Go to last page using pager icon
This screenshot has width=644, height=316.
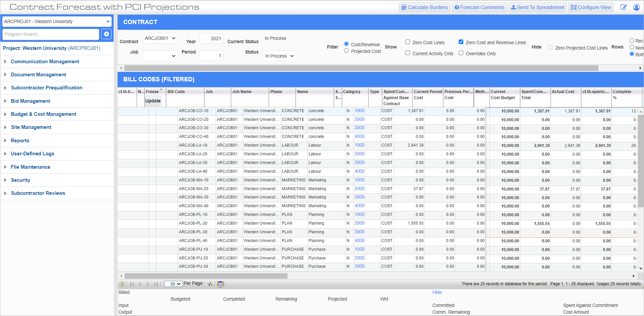155,284
